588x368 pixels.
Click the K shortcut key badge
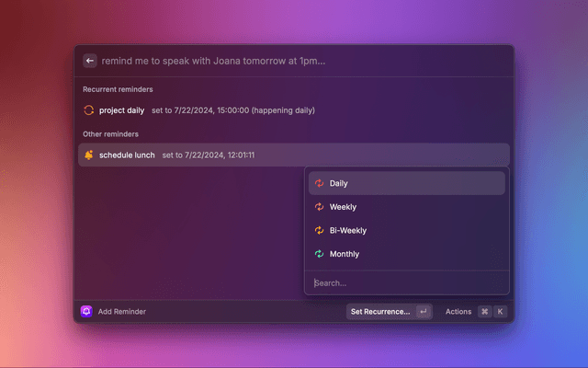[x=501, y=312]
